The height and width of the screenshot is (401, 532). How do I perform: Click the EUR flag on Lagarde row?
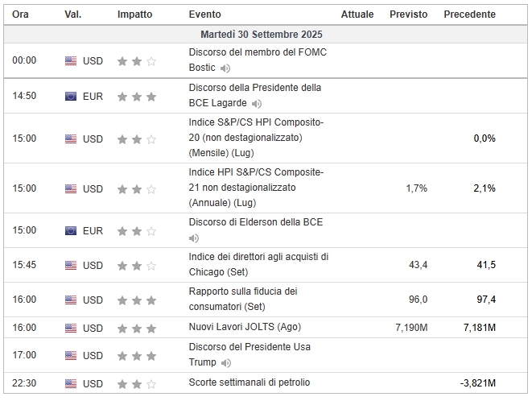tap(71, 97)
